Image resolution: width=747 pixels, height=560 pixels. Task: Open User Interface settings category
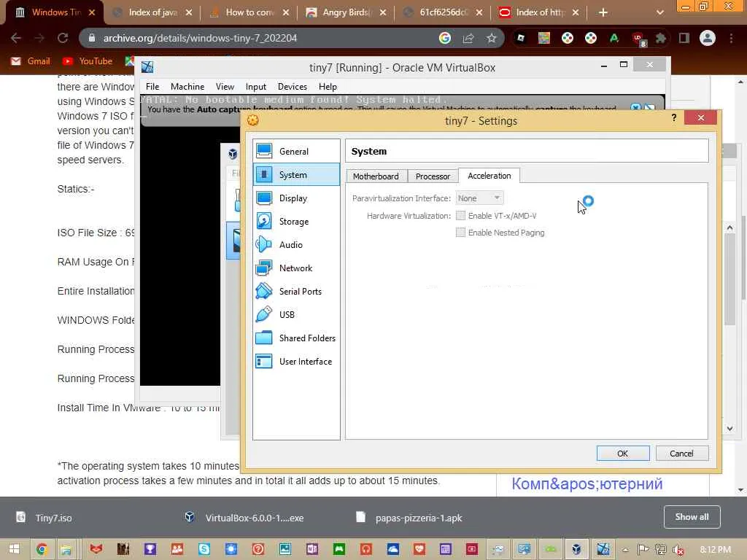[x=296, y=362]
